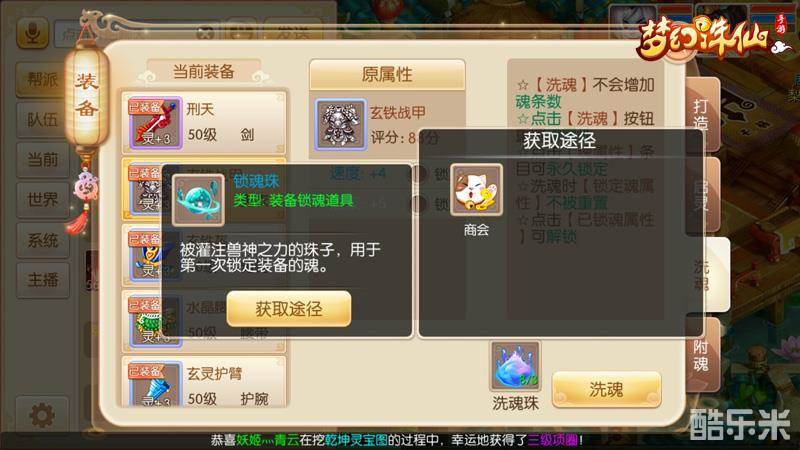Image resolution: width=800 pixels, height=450 pixels.
Task: Toggle the second soul attribute lock circle
Action: coord(419,204)
